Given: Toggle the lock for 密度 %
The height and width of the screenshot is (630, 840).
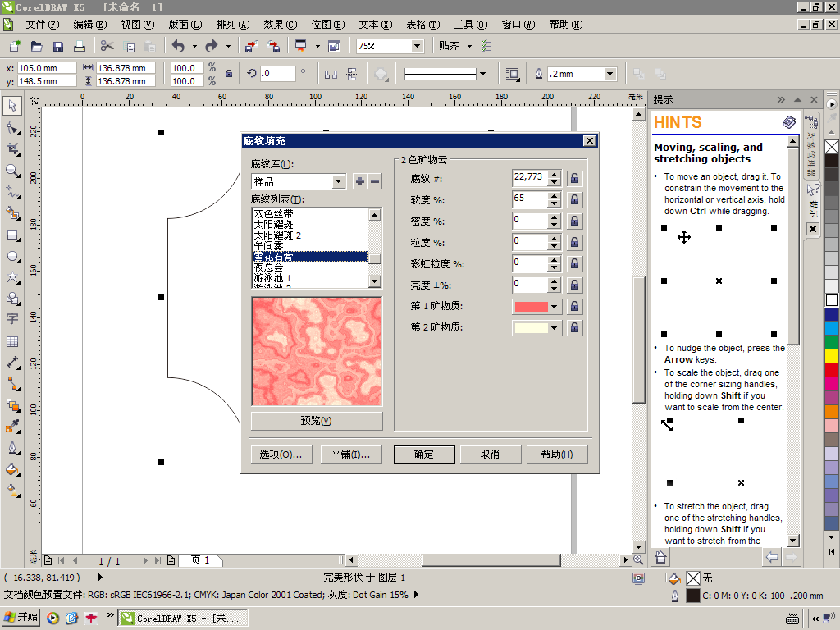Looking at the screenshot, I should pyautogui.click(x=574, y=221).
